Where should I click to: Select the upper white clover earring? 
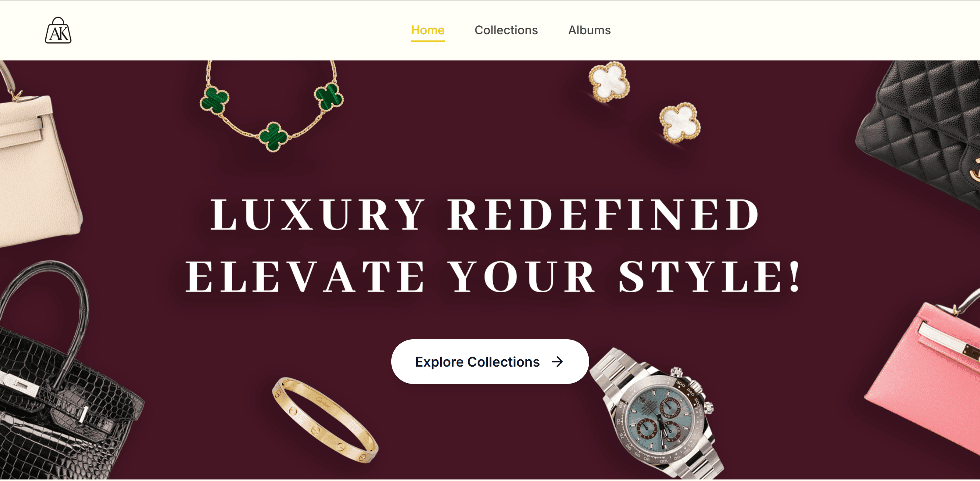pyautogui.click(x=609, y=82)
